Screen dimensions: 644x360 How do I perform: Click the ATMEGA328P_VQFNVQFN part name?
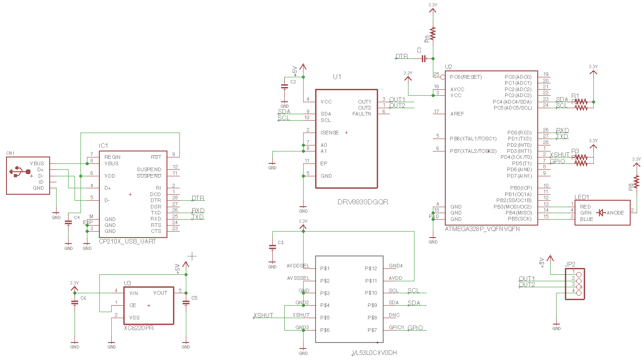(x=483, y=229)
